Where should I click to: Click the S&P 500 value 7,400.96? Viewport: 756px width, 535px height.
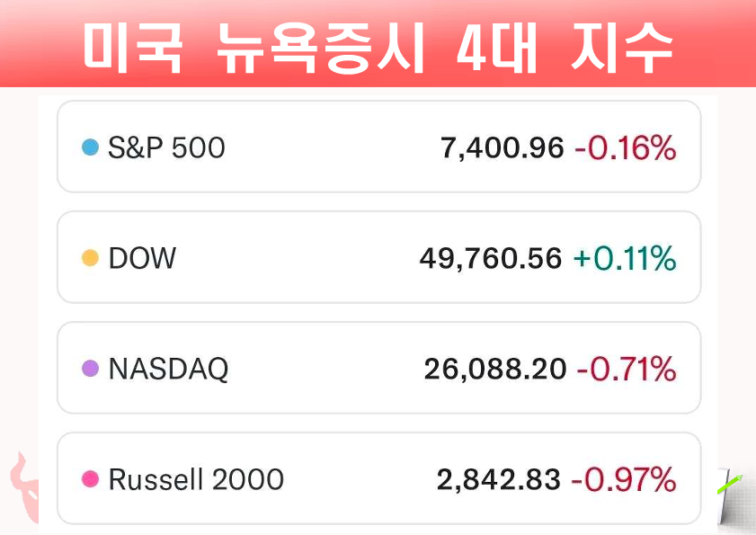pyautogui.click(x=502, y=148)
